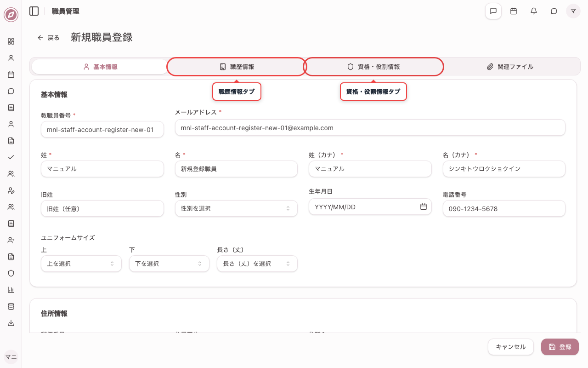Viewport: 588px width, 368px height.
Task: Click the ユニフォームサイズ label
Action: 68,238
